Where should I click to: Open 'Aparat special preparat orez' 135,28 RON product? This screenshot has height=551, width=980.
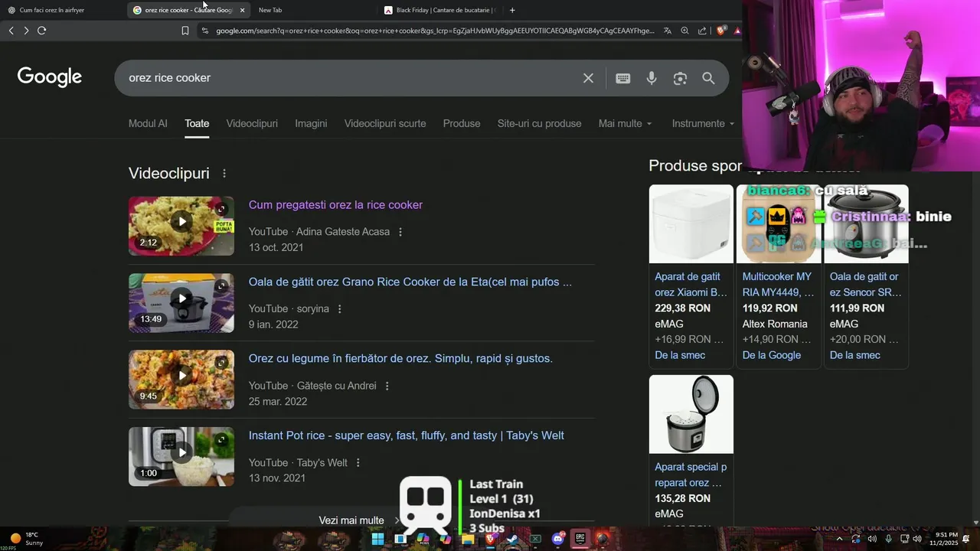coord(691,474)
